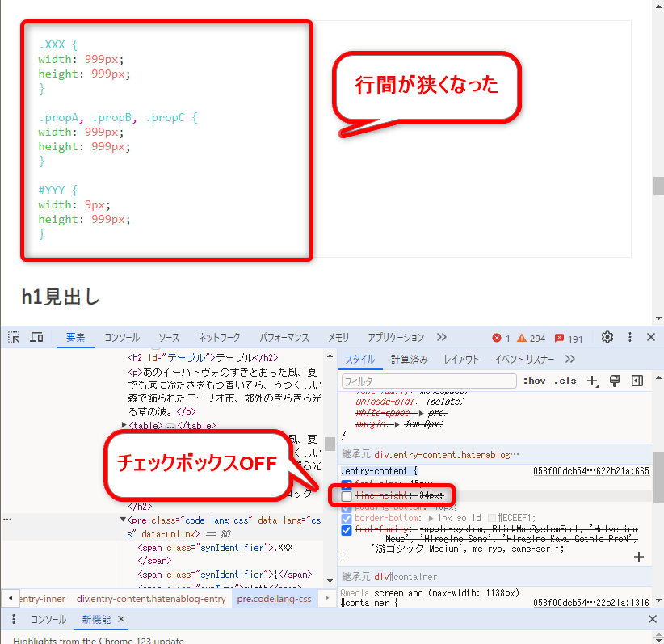Open stylesheet link 058f00dcb54…622b21a:665
The image size is (664, 644).
[591, 471]
